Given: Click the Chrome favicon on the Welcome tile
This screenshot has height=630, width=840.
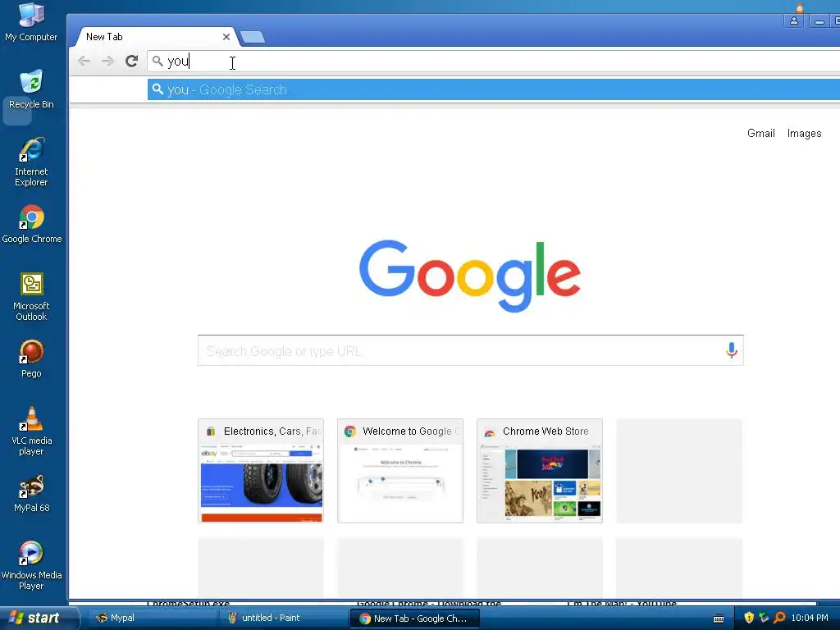Looking at the screenshot, I should 350,431.
